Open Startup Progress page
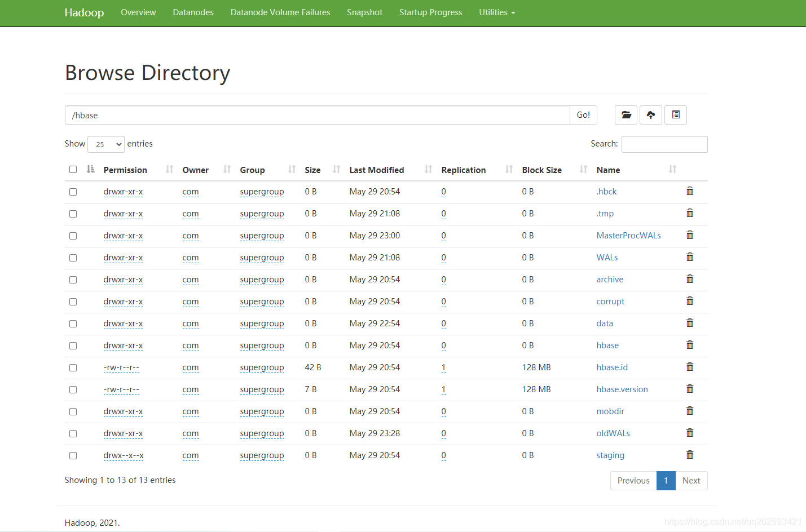Viewport: 806px width, 532px height. point(430,12)
